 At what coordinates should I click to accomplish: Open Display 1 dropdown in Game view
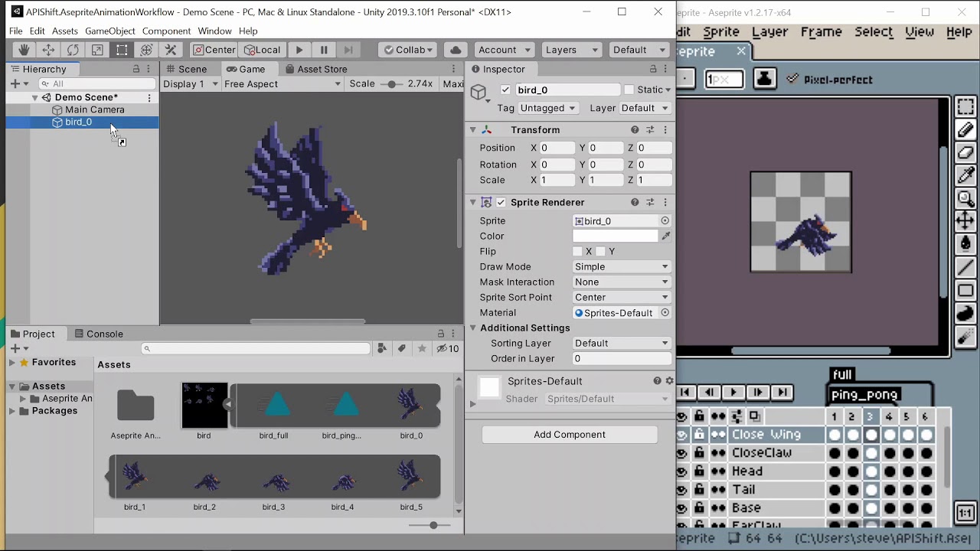point(189,84)
